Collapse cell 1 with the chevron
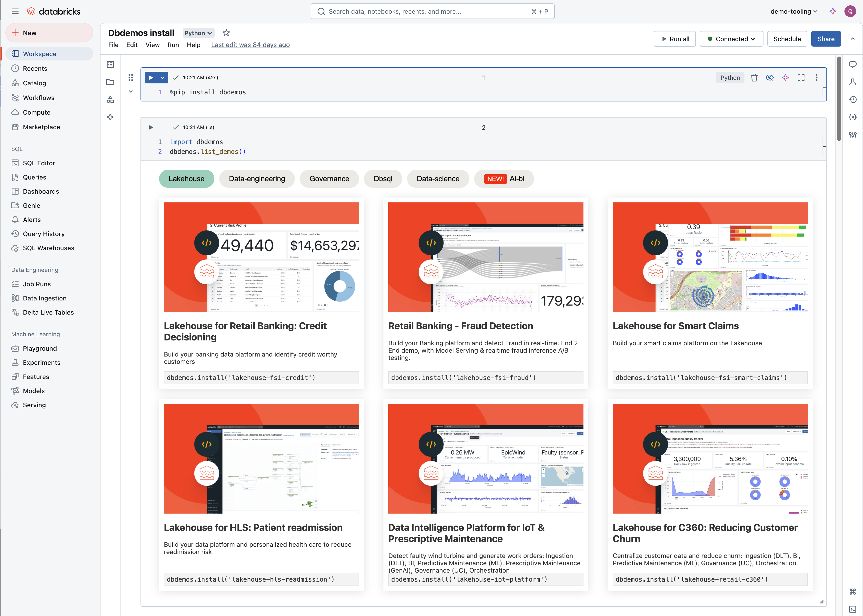 tap(130, 91)
